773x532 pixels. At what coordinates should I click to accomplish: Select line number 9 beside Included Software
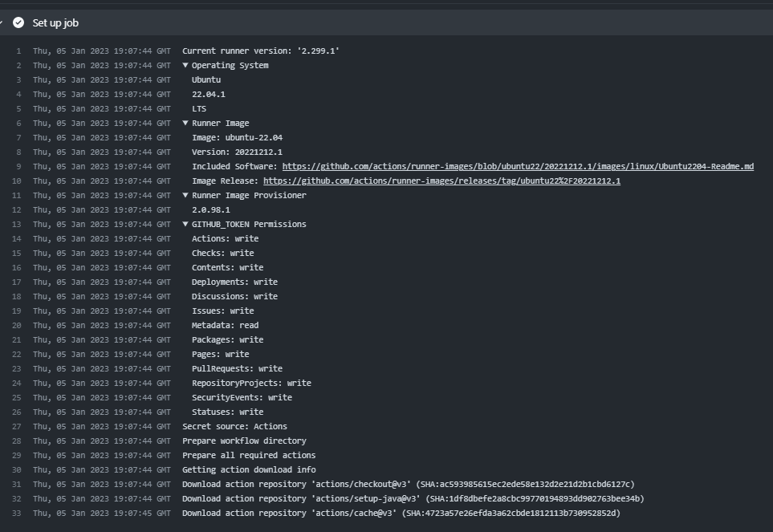pos(18,166)
